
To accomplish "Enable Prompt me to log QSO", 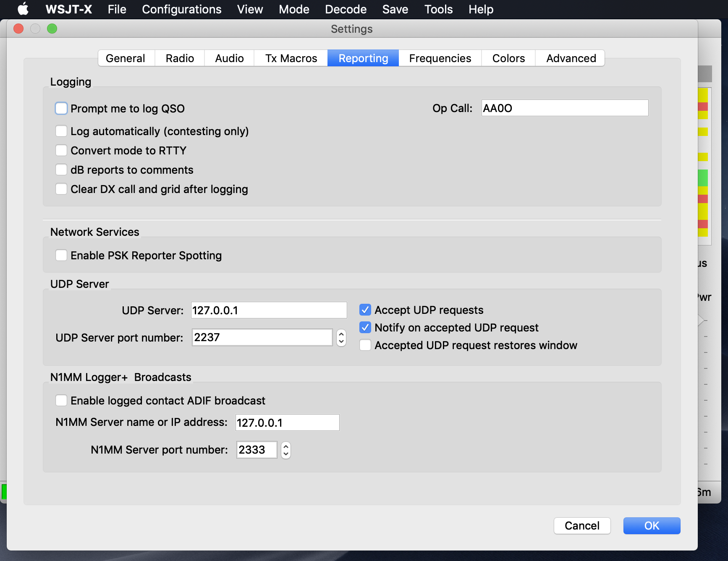I will pyautogui.click(x=61, y=109).
